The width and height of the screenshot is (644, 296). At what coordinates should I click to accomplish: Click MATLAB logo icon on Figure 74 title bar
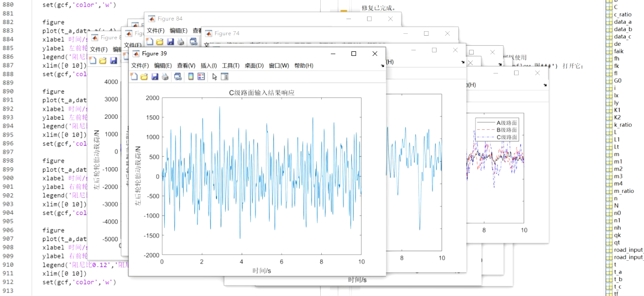(x=208, y=33)
